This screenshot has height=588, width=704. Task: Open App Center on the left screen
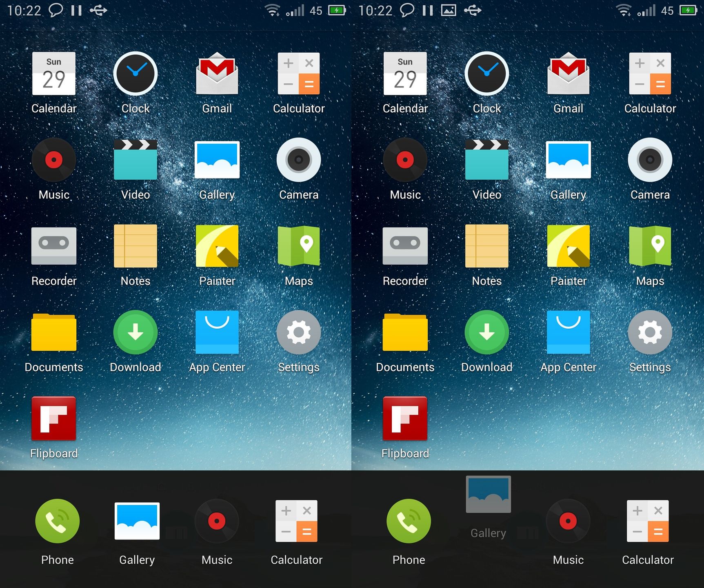[x=217, y=332]
